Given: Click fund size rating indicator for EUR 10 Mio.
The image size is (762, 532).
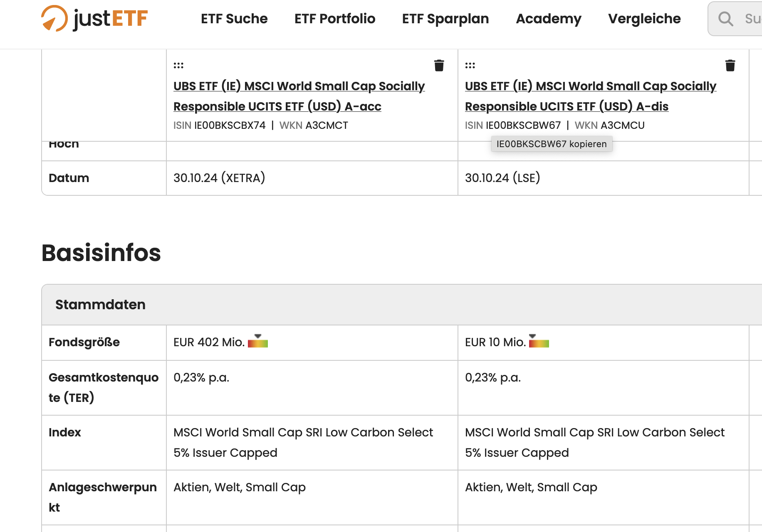Looking at the screenshot, I should (539, 341).
